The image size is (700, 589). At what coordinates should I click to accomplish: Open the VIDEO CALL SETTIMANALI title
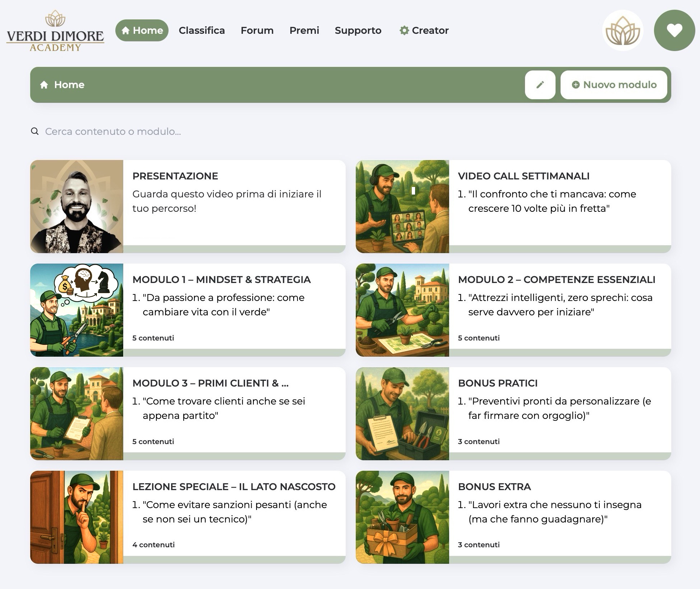point(524,176)
